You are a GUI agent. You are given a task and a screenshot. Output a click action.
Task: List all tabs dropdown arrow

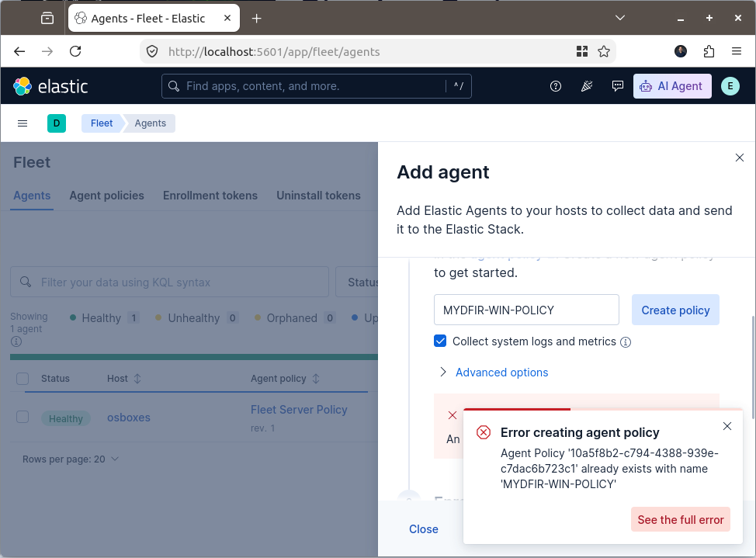click(x=620, y=18)
